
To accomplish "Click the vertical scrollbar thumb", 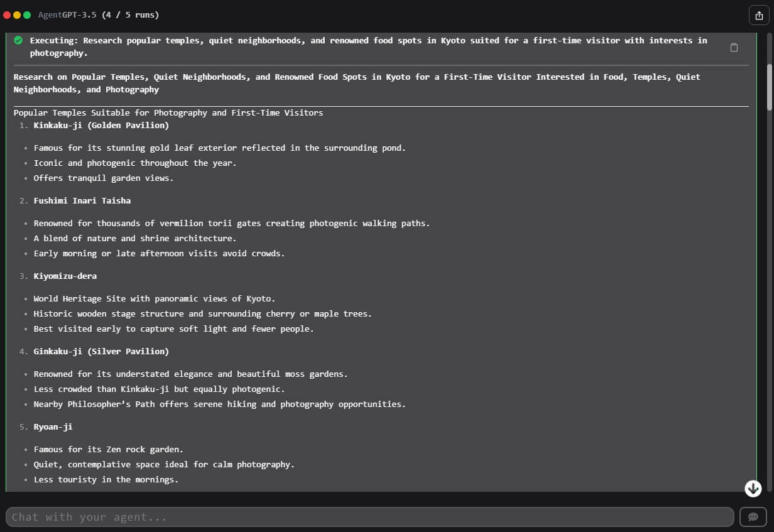I will 770,87.
